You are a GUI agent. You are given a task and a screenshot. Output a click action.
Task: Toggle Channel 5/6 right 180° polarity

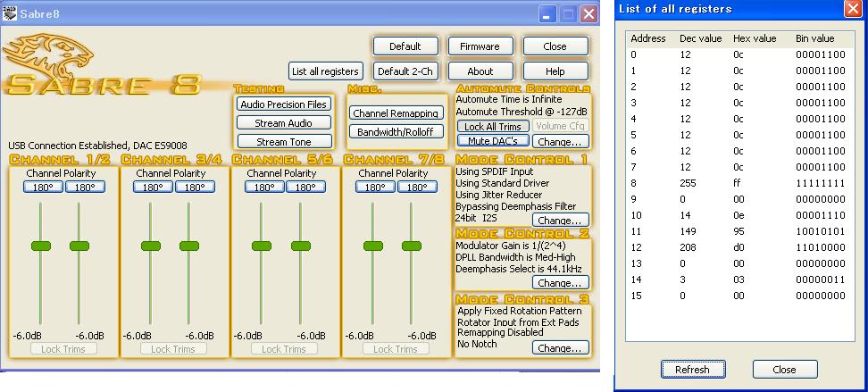(x=305, y=188)
